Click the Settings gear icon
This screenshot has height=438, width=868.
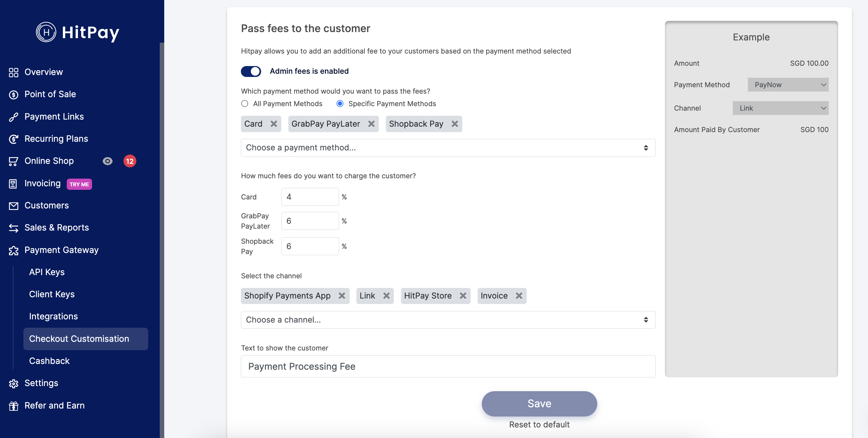[13, 383]
